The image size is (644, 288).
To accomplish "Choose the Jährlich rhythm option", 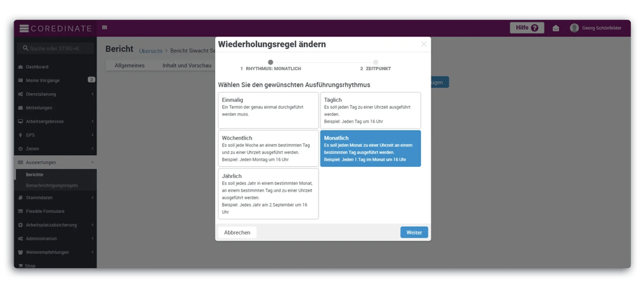I will tap(268, 194).
